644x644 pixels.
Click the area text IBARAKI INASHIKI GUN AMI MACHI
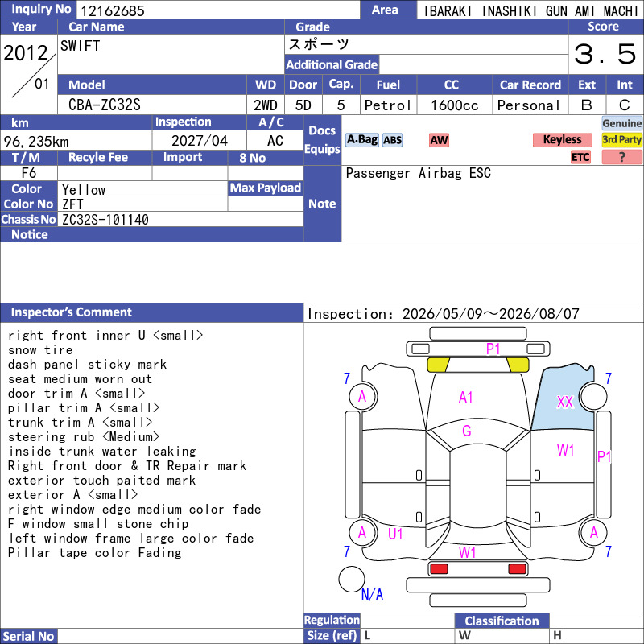[x=530, y=11]
